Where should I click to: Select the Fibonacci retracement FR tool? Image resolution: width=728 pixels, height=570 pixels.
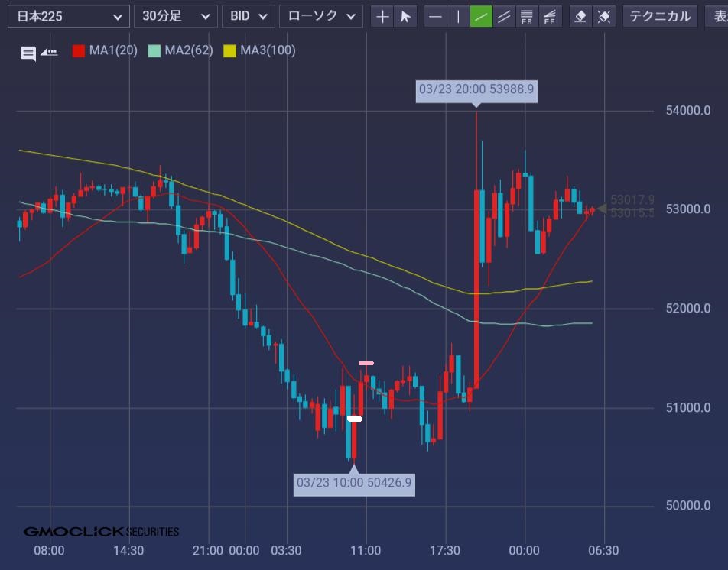click(x=527, y=16)
